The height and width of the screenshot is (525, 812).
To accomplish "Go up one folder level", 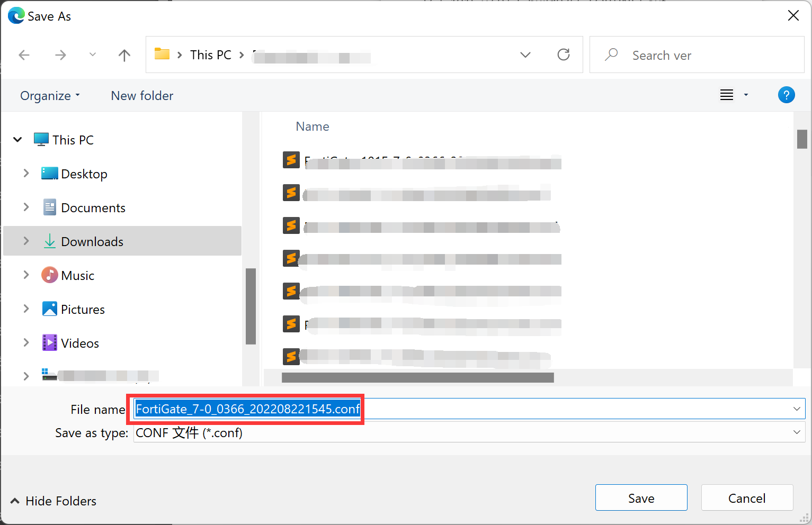I will pos(124,55).
